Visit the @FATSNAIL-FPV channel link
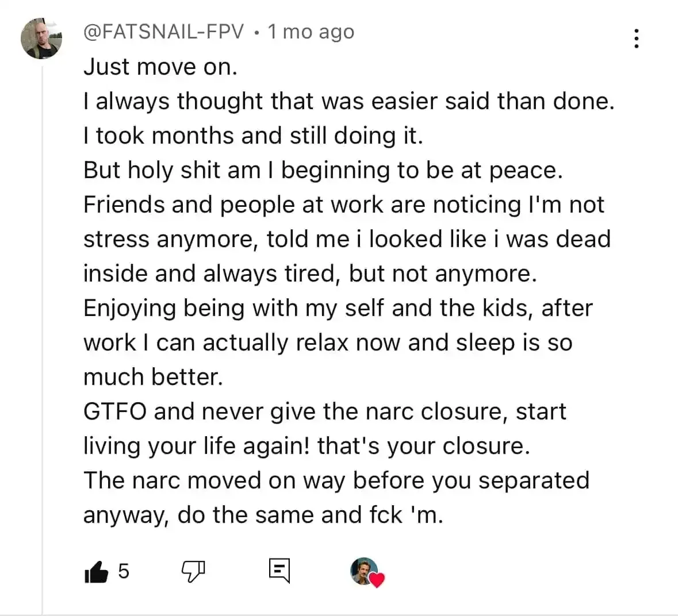 [164, 32]
